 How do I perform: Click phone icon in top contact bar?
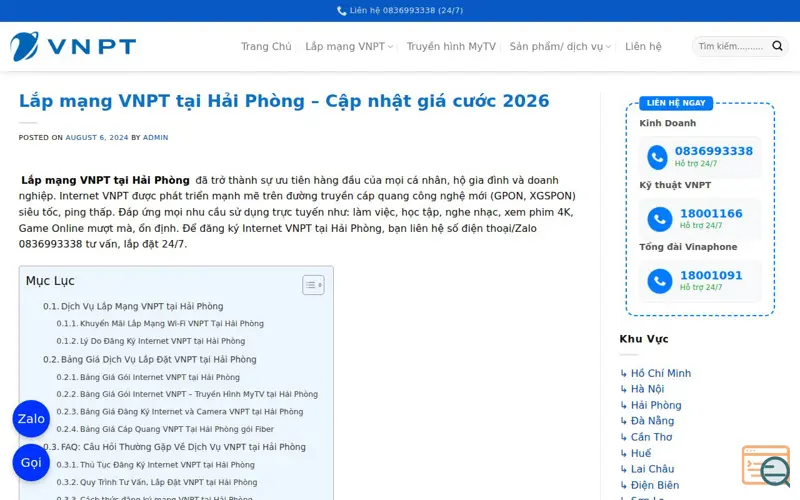coord(341,11)
